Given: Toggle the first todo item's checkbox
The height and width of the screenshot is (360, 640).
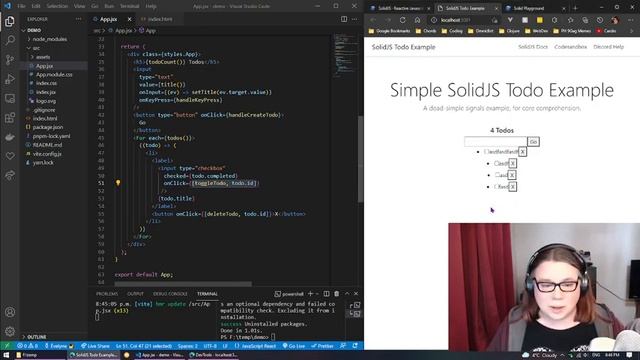Looking at the screenshot, I should (487, 152).
